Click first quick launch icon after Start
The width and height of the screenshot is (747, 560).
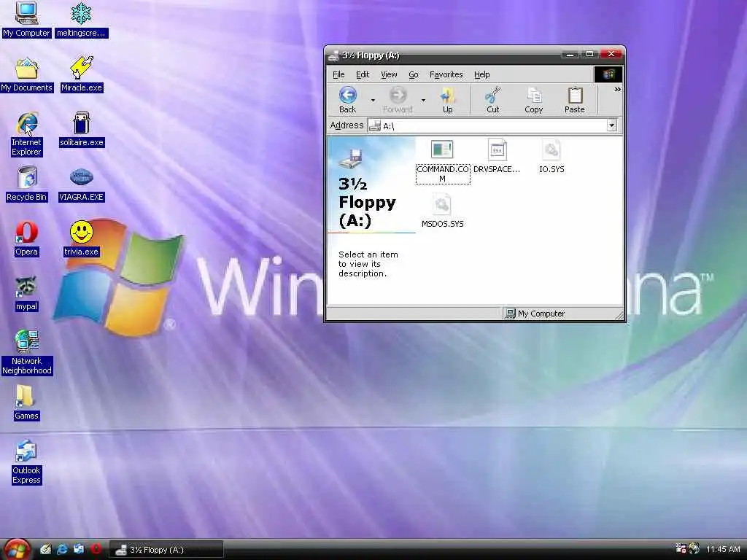46,549
